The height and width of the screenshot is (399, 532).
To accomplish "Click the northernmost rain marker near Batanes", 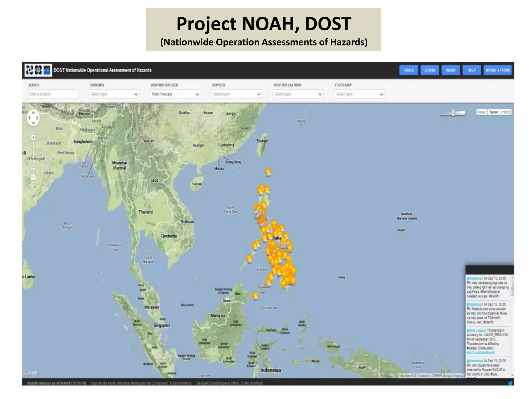I will (268, 172).
